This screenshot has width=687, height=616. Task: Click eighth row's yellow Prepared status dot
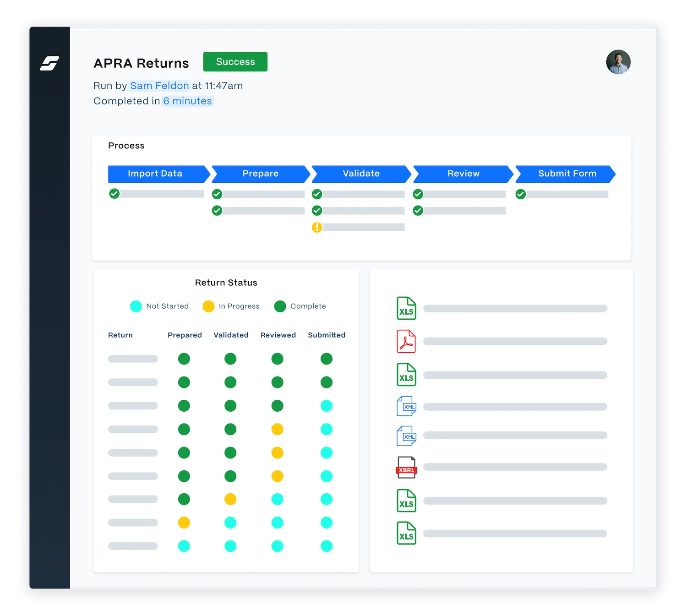click(x=184, y=523)
